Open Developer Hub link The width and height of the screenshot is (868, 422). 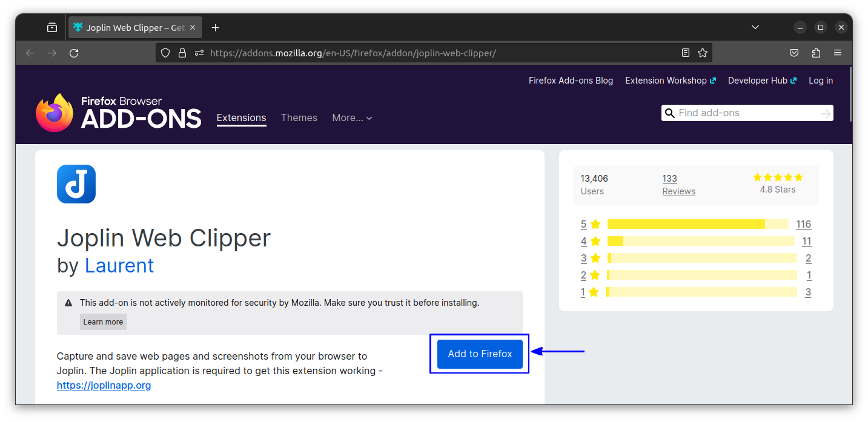pos(762,81)
